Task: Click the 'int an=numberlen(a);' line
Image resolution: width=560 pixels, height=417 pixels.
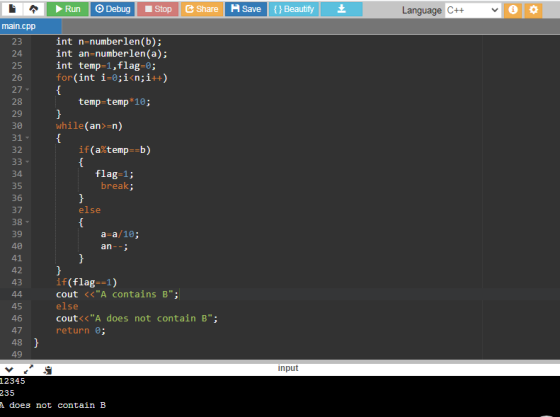Action: click(x=111, y=54)
